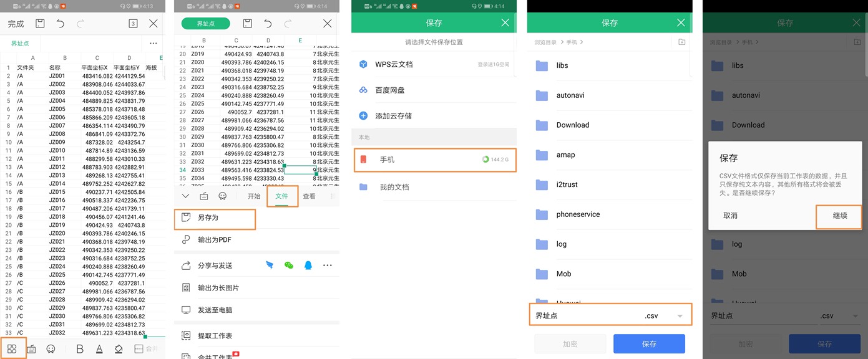Tap 添加云存储 plus entry
The image size is (868, 359).
[393, 116]
